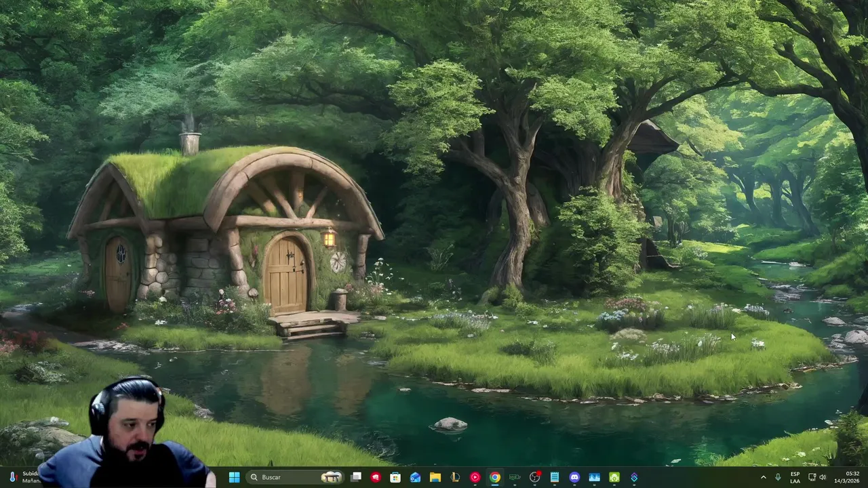Open the Photos app taskbar icon
This screenshot has width=868, height=488.
594,477
